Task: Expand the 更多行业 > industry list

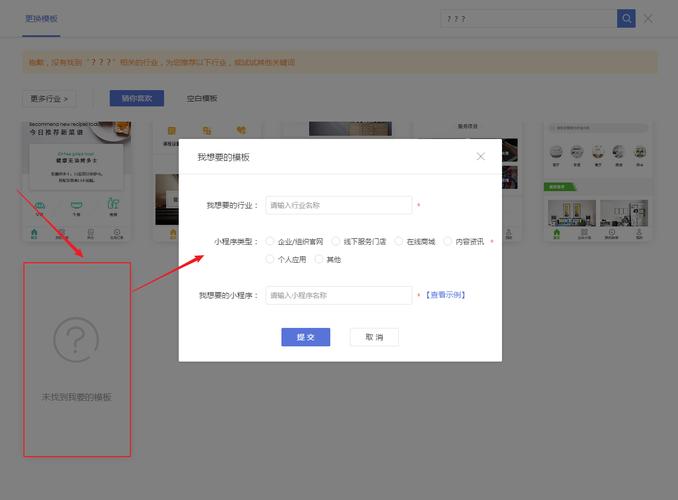Action: (x=49, y=99)
